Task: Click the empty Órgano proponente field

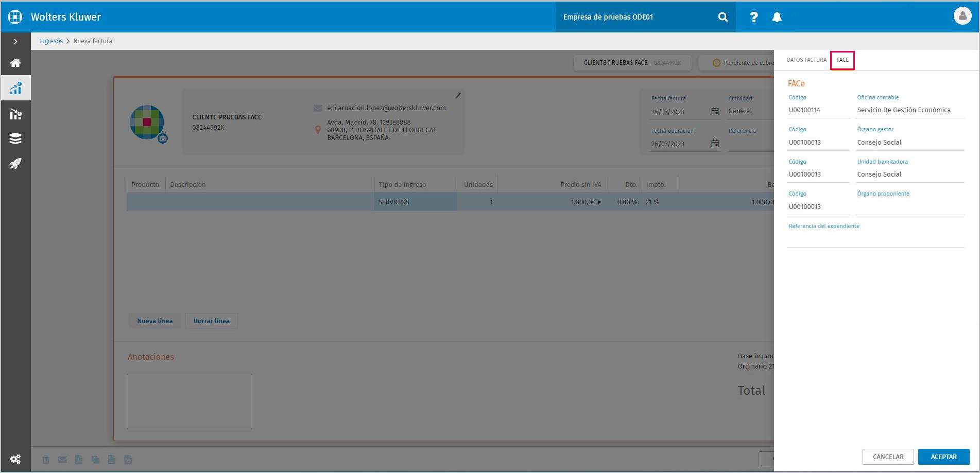Action: coord(910,207)
